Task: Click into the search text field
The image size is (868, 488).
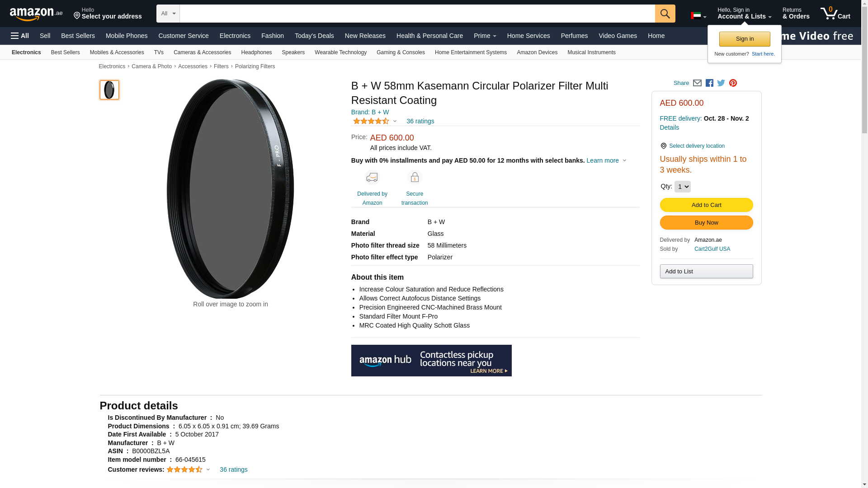Action: point(417,14)
